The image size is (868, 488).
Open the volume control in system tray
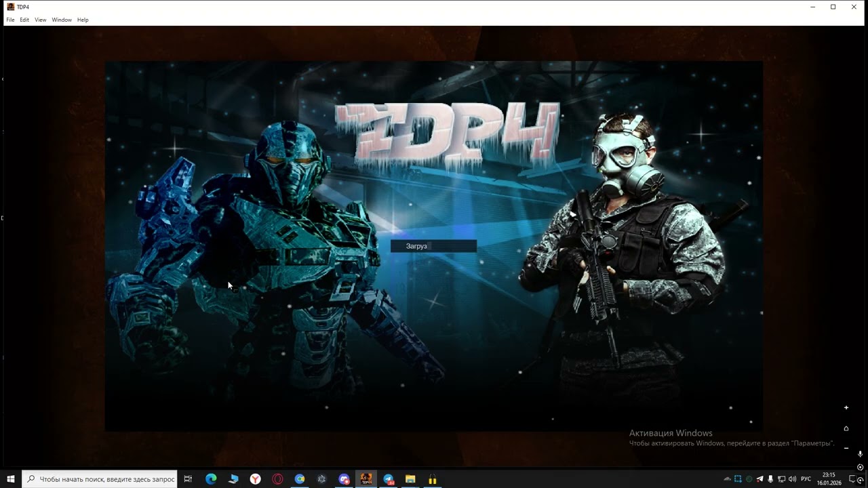(x=792, y=479)
